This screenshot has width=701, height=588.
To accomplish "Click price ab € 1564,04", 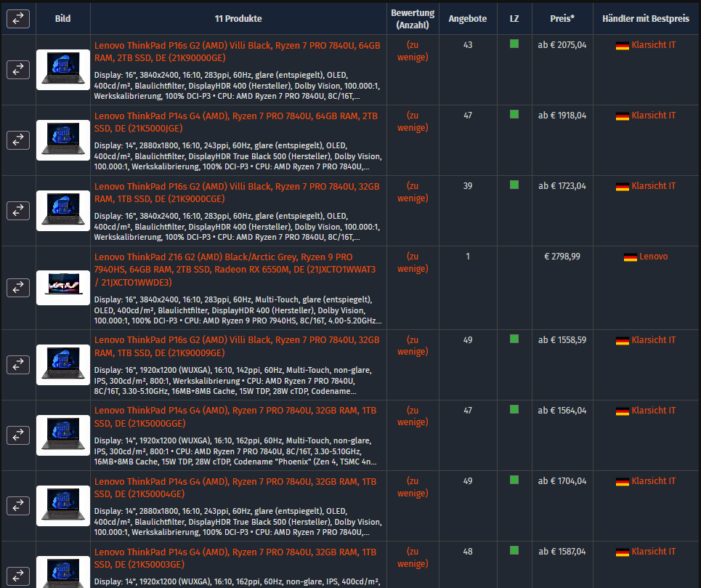I will point(562,411).
